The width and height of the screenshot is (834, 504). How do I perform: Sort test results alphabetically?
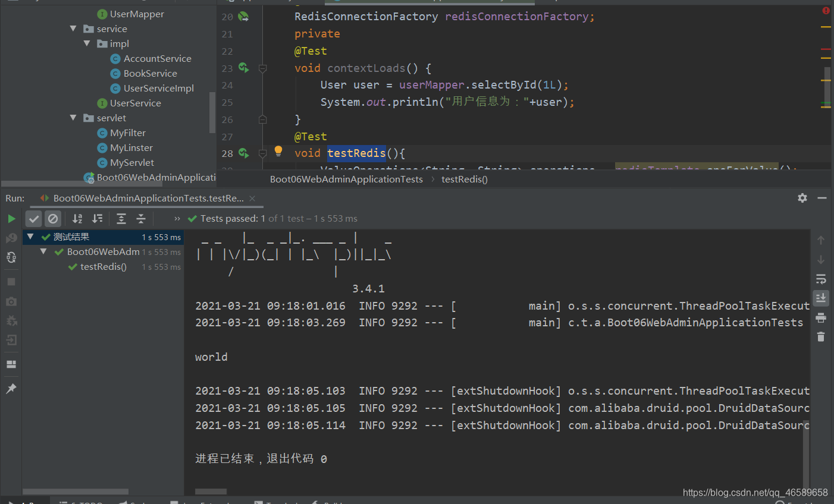(77, 219)
